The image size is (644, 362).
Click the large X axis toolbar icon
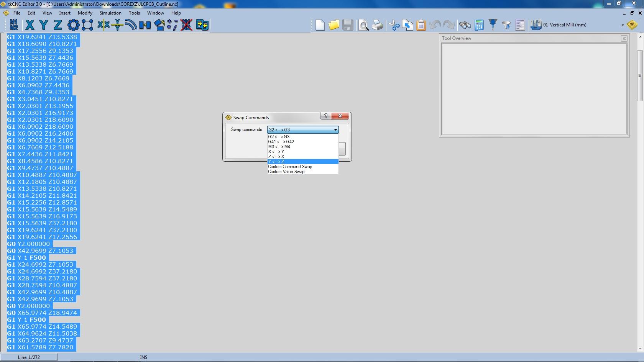(x=30, y=25)
